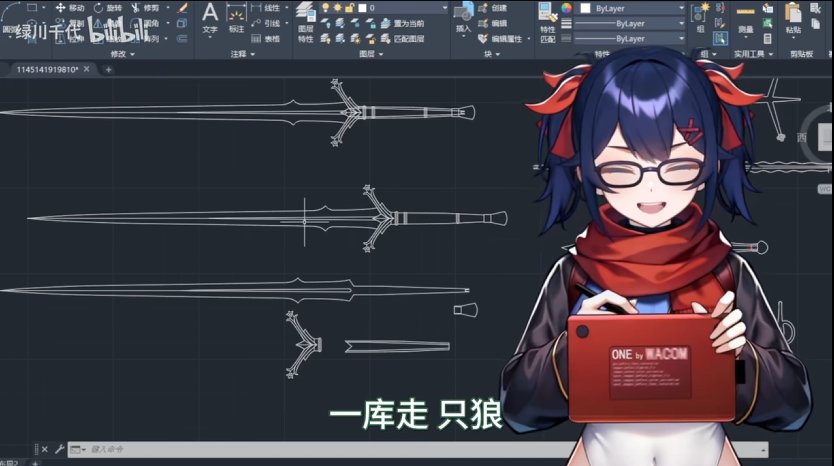This screenshot has height=466, width=834.
Task: Select the Linear (线性) dimension tool
Action: click(265, 7)
